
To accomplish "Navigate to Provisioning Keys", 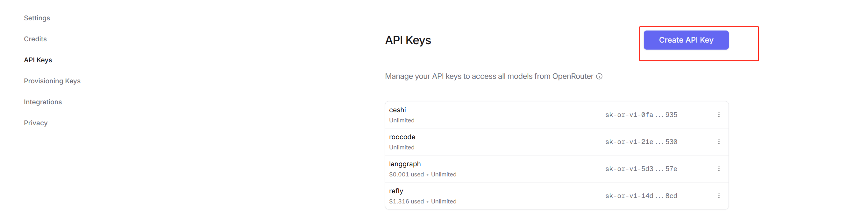I will pos(52,81).
